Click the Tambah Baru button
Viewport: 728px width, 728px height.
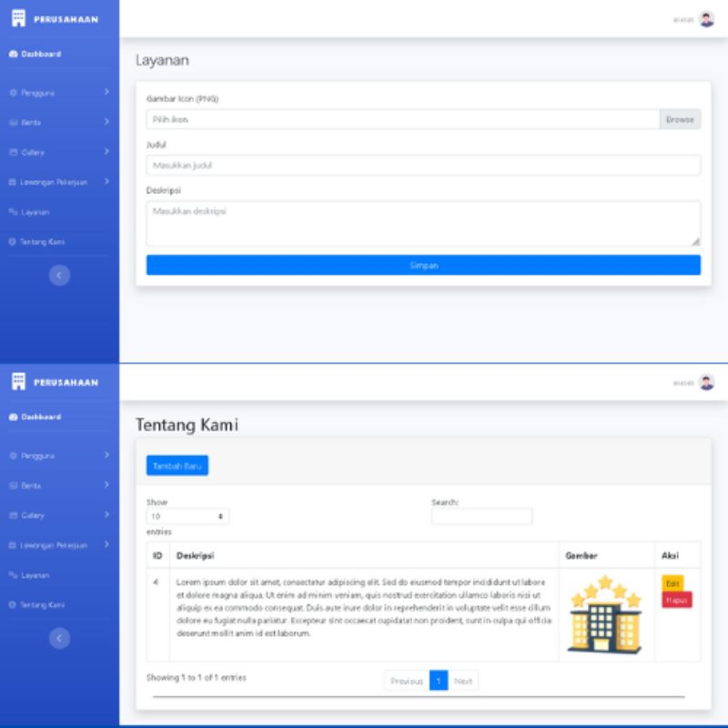click(177, 466)
